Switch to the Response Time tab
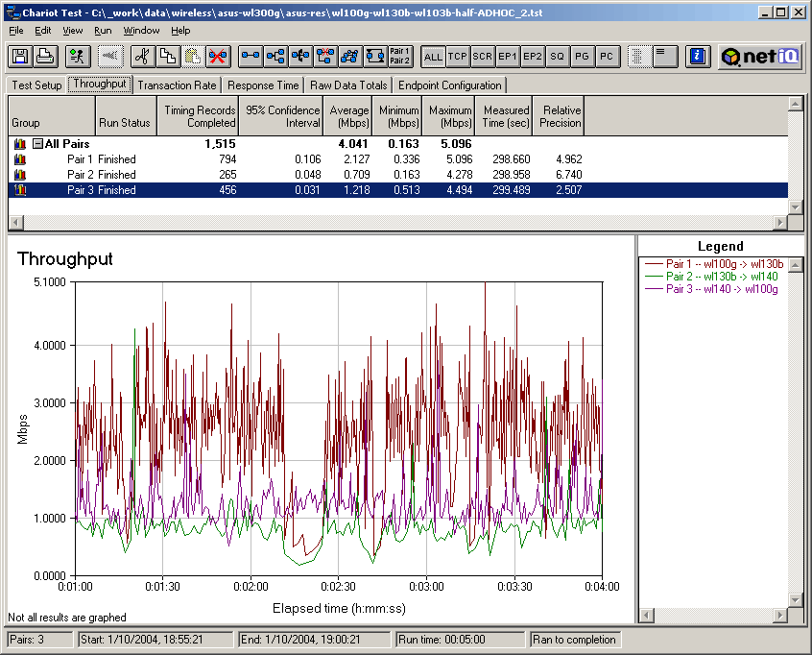Viewport: 812px width, 655px height. [x=263, y=85]
